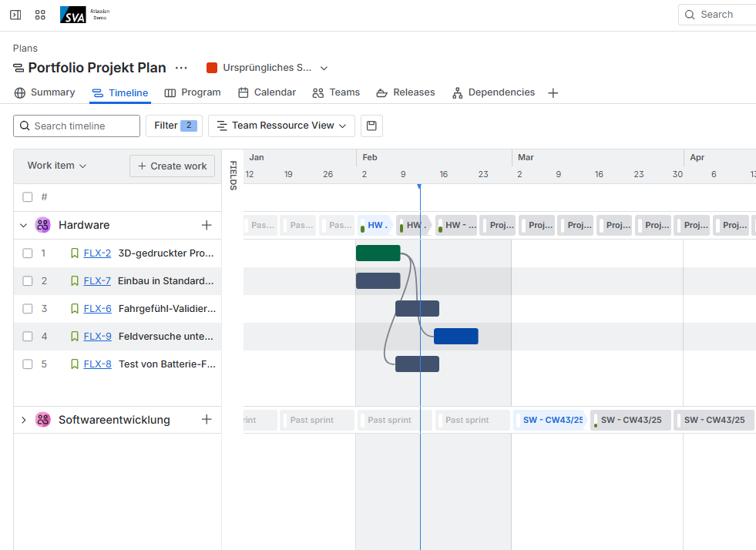The width and height of the screenshot is (756, 550).
Task: Tick the checkbox for FLX-2 row
Action: point(28,253)
